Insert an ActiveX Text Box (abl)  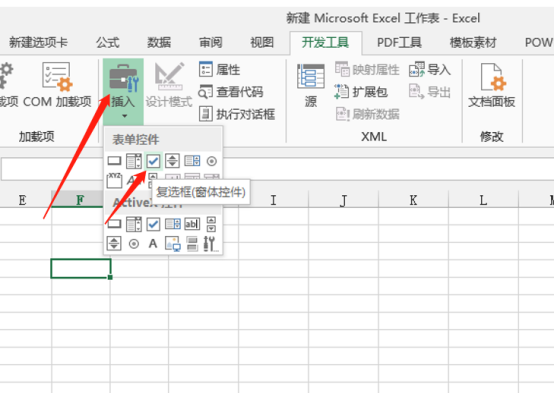tap(192, 224)
